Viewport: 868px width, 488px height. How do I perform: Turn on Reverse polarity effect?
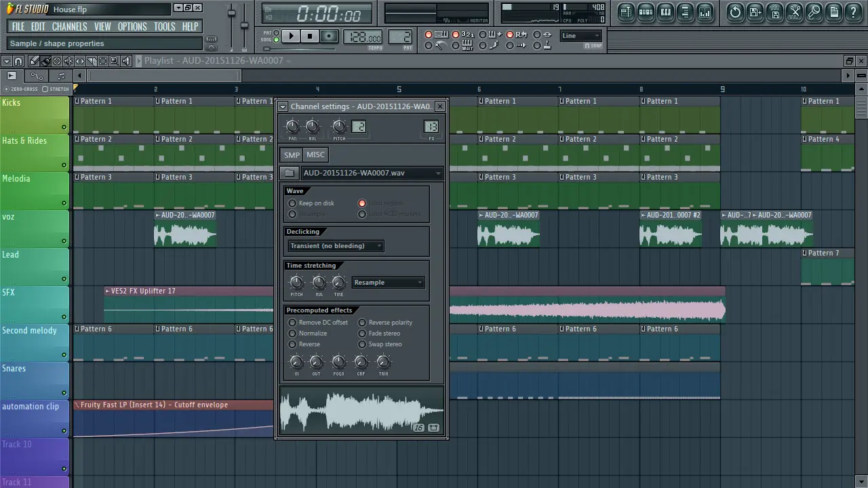click(x=362, y=323)
